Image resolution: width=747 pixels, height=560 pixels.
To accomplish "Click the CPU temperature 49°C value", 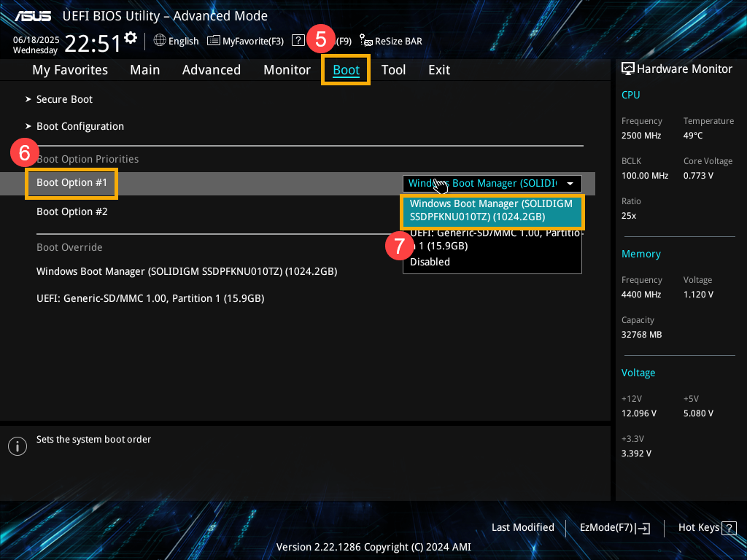I will pos(693,136).
